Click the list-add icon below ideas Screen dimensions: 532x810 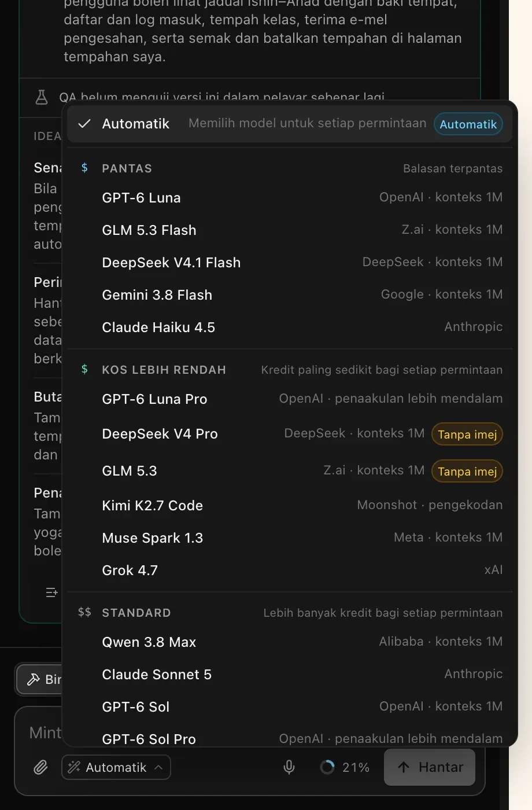pos(52,592)
